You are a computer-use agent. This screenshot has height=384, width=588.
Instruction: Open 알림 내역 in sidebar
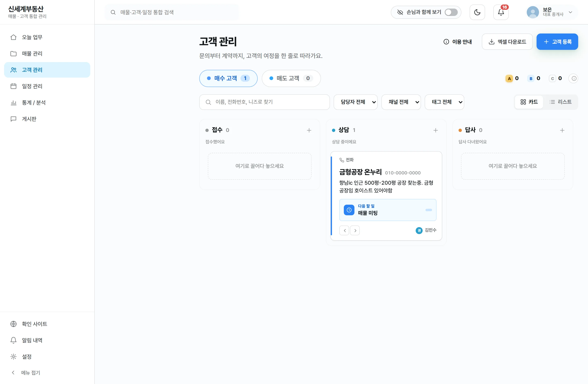coord(47,340)
